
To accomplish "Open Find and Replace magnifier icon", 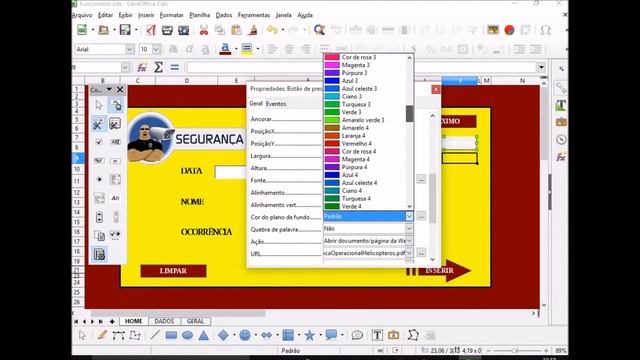I will click(x=319, y=30).
